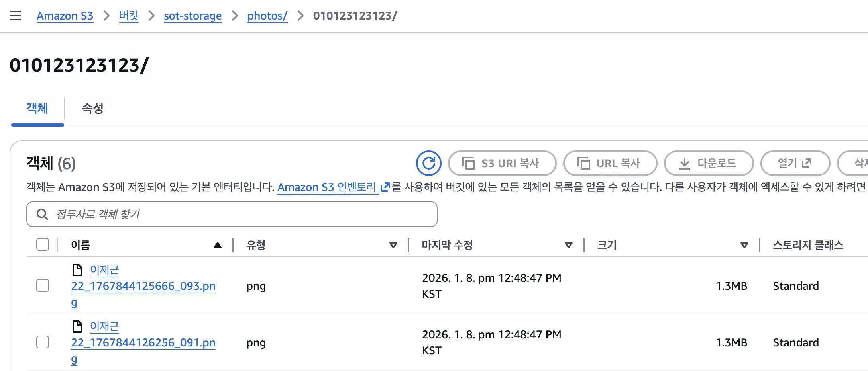Check the box for the 091.png file

[43, 342]
